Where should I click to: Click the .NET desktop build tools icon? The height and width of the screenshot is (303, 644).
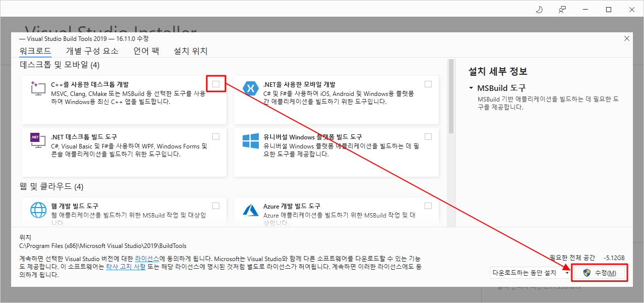click(x=38, y=140)
